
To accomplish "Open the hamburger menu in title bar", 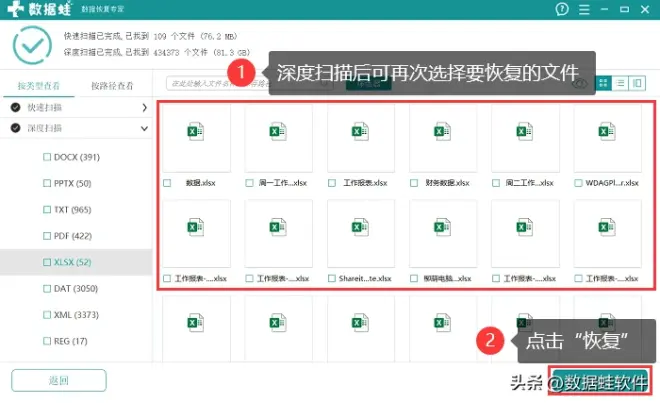I will pyautogui.click(x=584, y=9).
